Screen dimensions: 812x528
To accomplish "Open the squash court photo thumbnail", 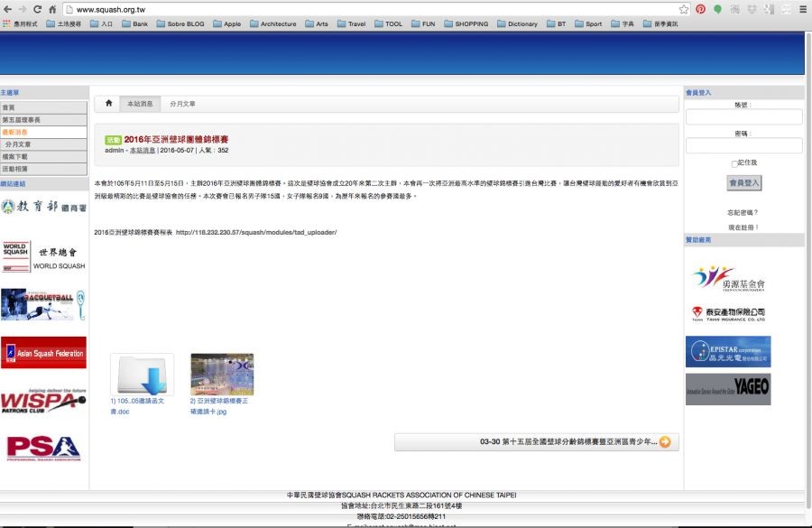I will click(222, 374).
